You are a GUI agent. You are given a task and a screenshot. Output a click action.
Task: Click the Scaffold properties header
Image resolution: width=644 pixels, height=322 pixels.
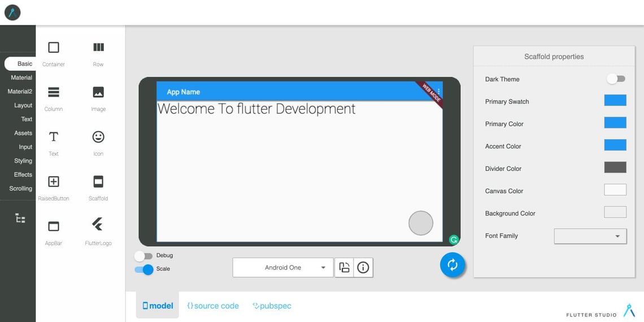pos(554,56)
